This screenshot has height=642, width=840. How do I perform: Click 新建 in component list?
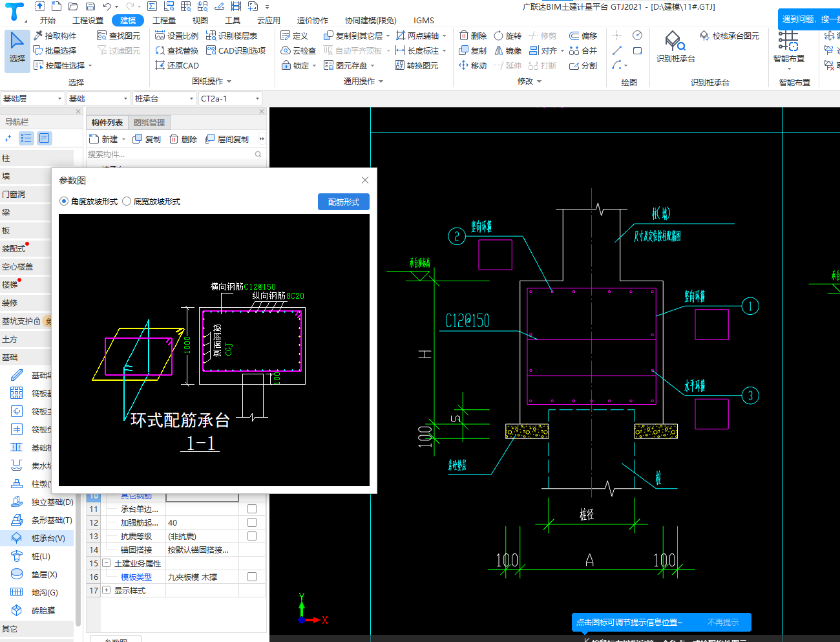tap(104, 139)
